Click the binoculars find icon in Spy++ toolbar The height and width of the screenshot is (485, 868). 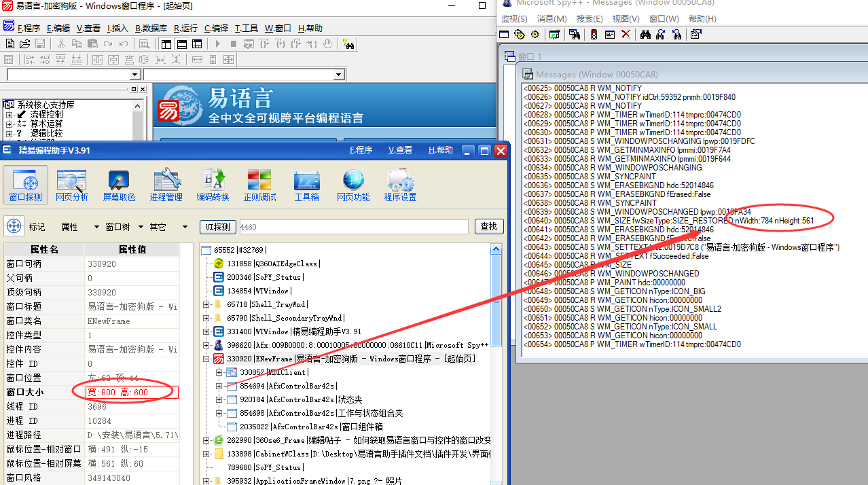coord(645,34)
